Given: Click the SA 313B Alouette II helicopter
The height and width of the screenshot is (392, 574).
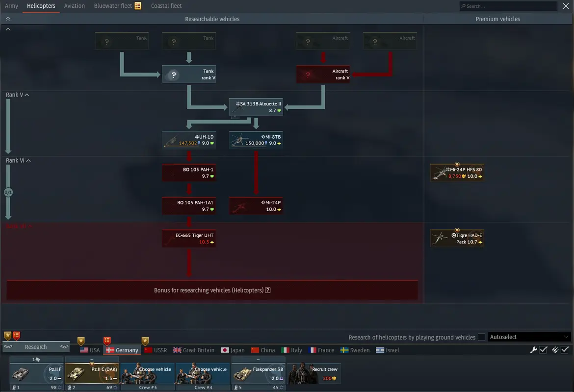Looking at the screenshot, I should 256,107.
